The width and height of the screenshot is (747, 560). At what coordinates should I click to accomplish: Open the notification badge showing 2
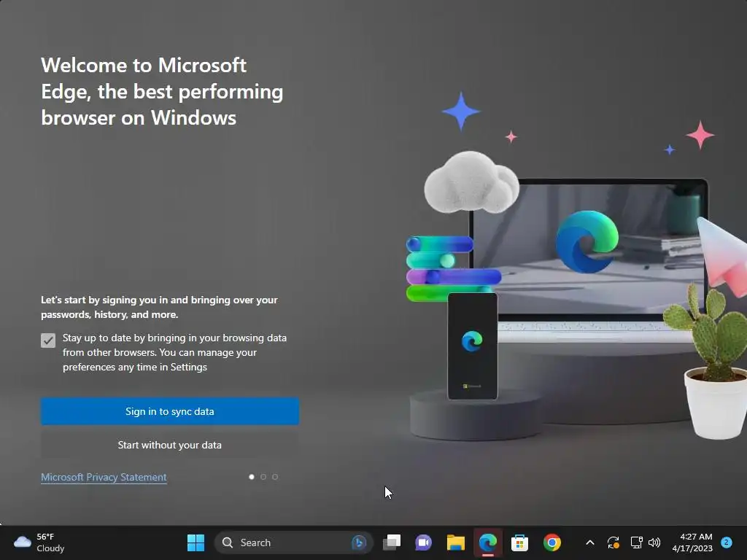tap(727, 542)
